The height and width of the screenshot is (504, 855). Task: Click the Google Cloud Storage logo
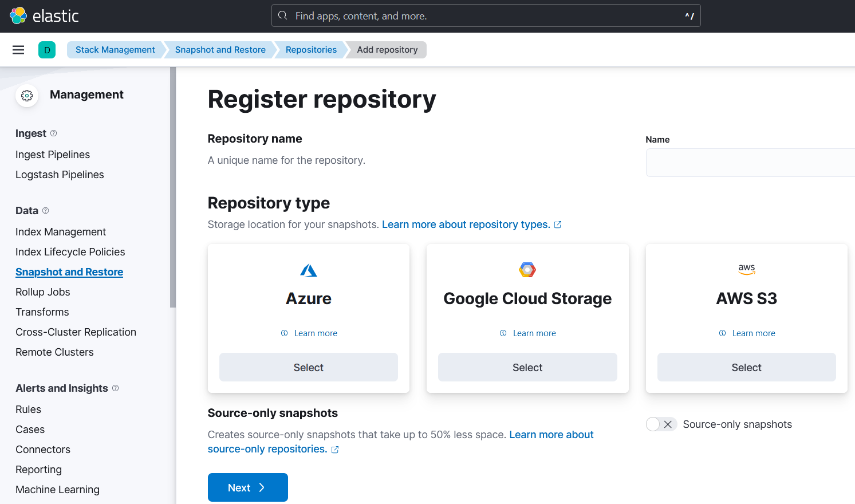(x=527, y=270)
